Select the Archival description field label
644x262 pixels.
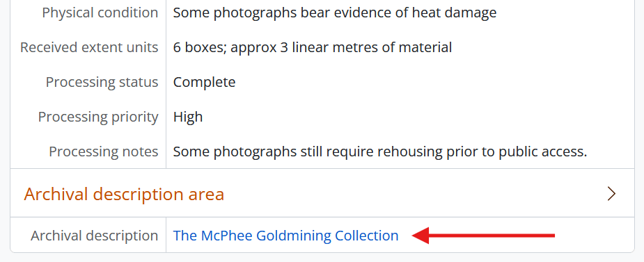click(95, 236)
